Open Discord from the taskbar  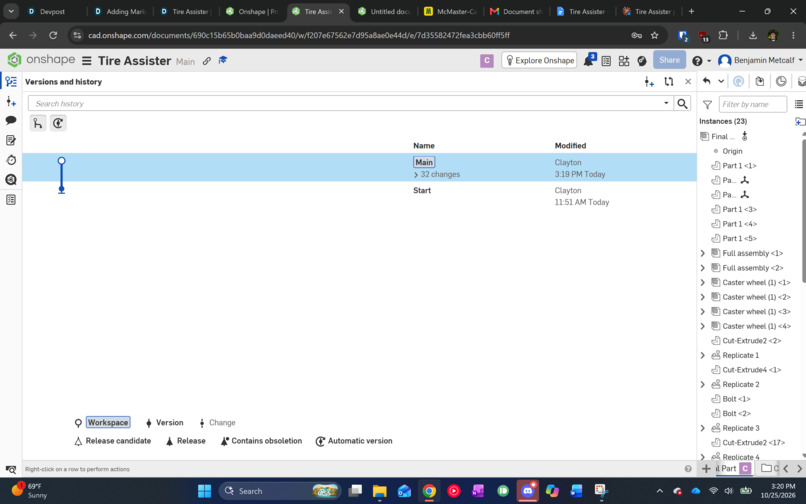click(x=527, y=491)
